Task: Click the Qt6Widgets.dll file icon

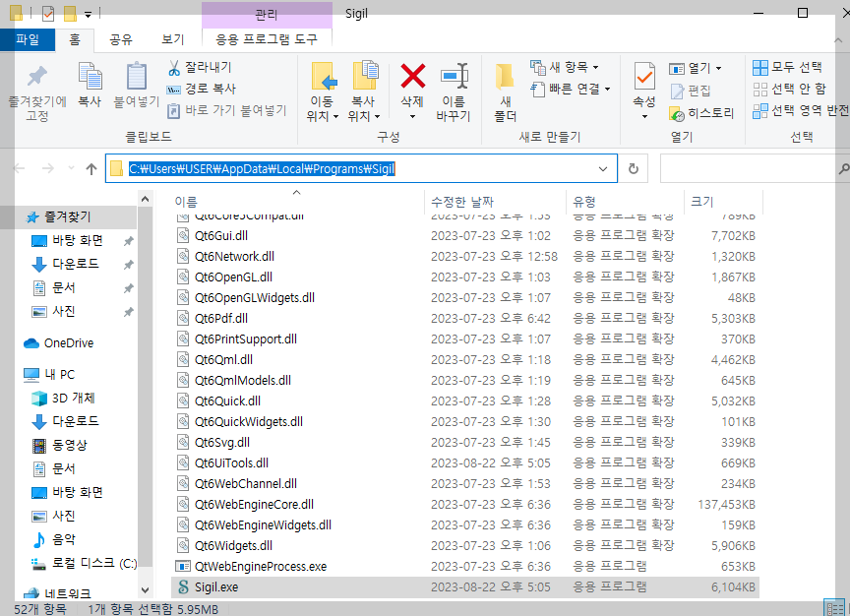Action: [183, 546]
